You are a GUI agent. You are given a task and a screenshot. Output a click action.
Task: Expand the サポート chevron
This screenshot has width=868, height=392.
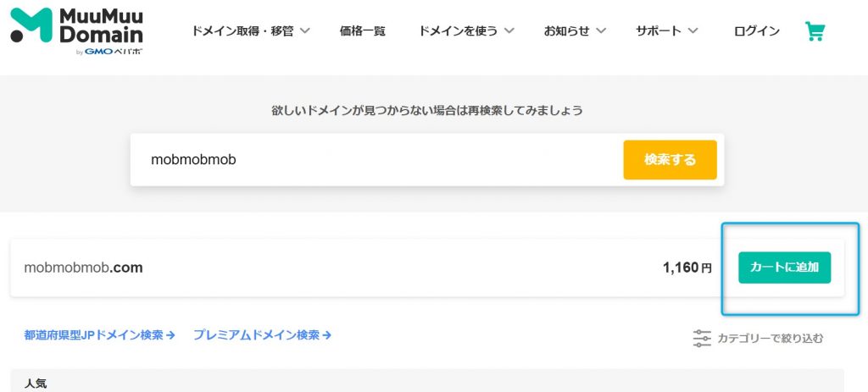click(x=693, y=31)
